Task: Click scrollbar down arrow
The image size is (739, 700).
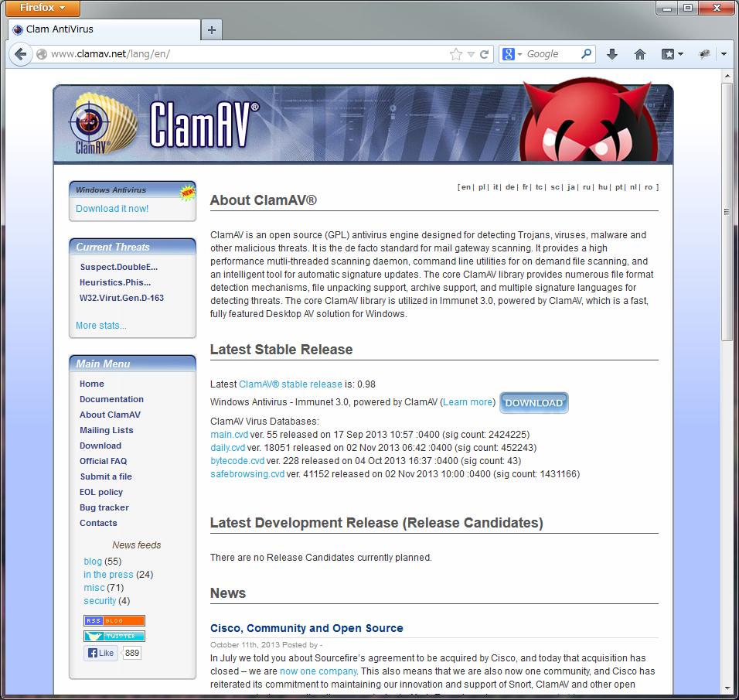Action: click(727, 689)
